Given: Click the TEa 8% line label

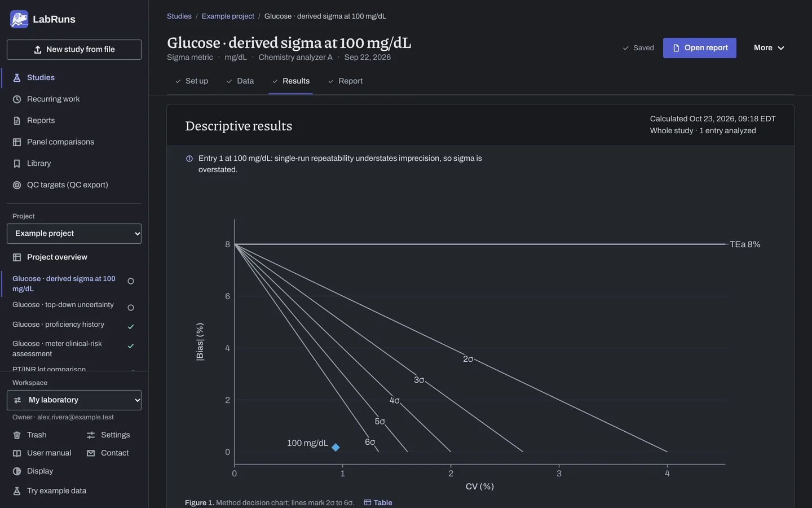Looking at the screenshot, I should tap(745, 244).
